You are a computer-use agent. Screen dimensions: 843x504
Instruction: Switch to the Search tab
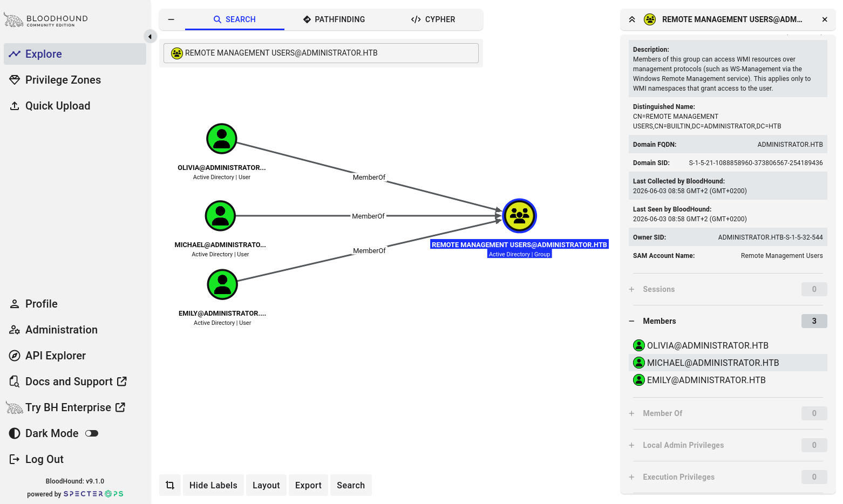(x=235, y=19)
